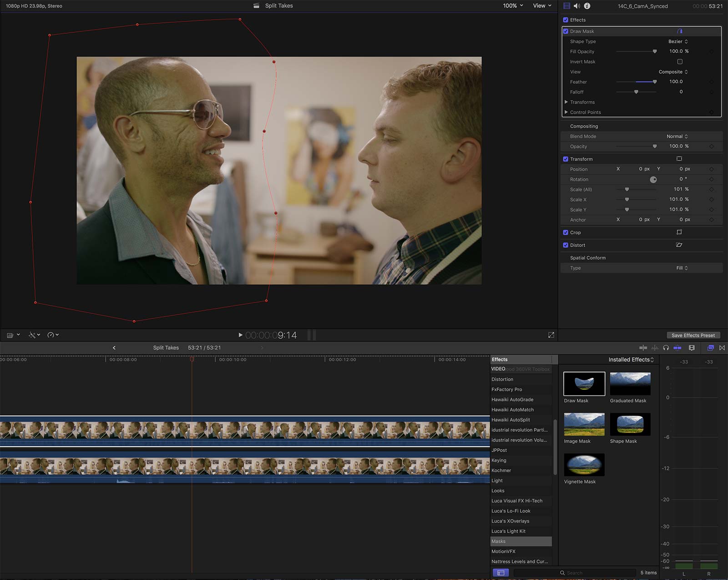
Task: Select Keying effects category
Action: pos(521,460)
